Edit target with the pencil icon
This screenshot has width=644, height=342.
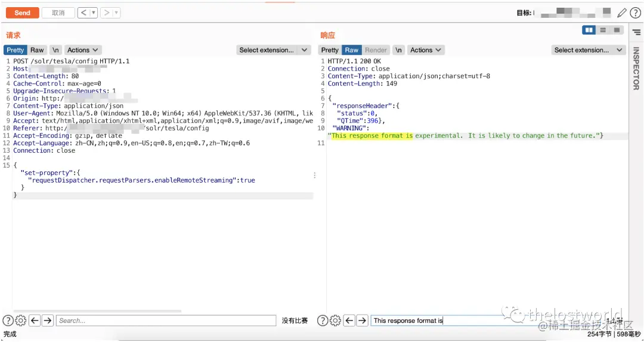(x=622, y=13)
